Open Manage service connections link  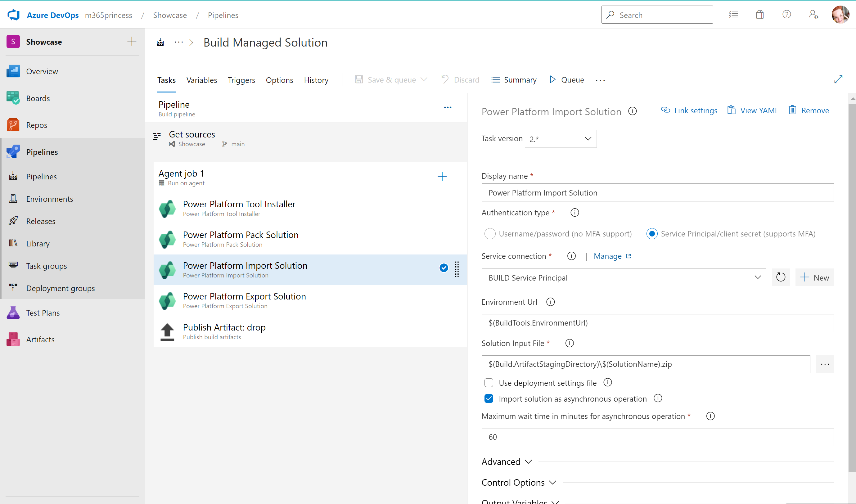click(x=612, y=256)
